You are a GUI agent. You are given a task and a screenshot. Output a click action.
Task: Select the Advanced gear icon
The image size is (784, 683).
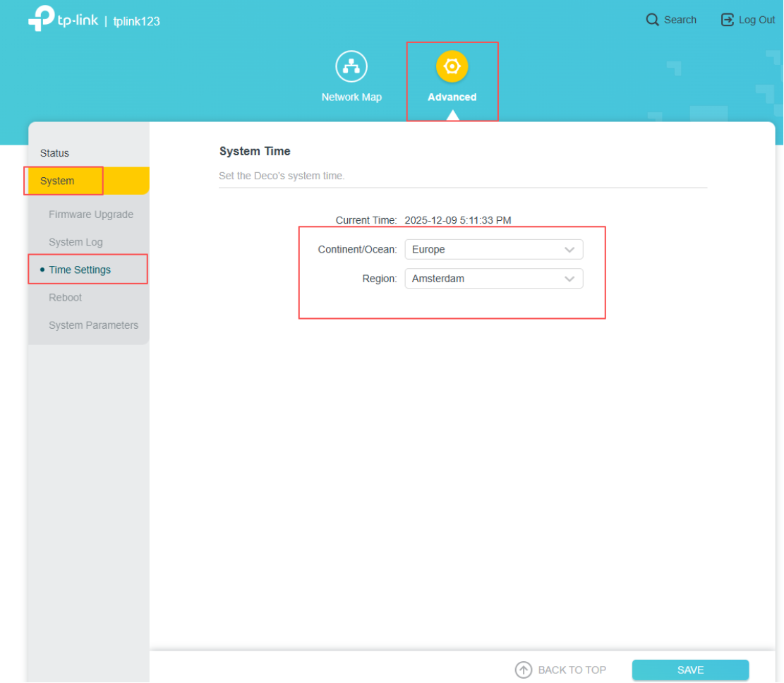point(452,66)
